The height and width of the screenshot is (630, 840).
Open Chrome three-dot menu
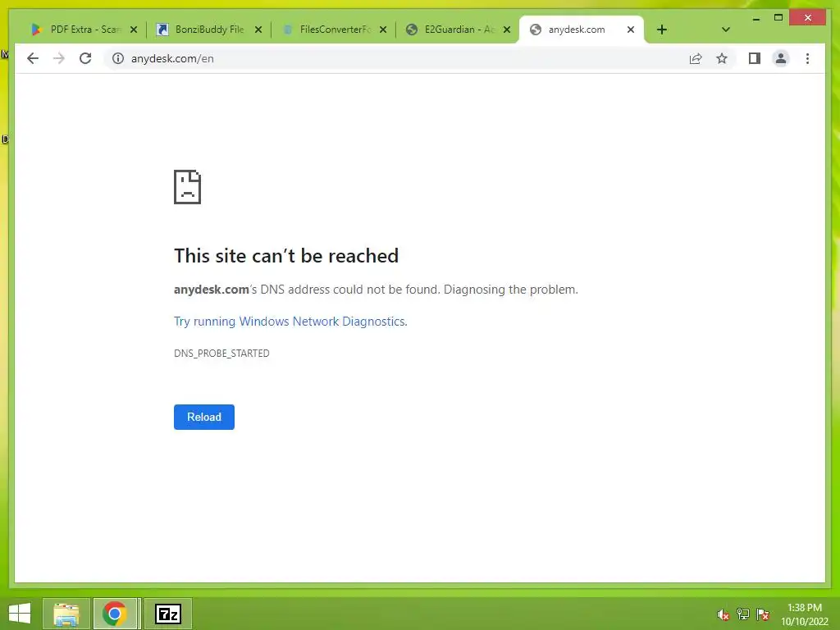coord(807,58)
